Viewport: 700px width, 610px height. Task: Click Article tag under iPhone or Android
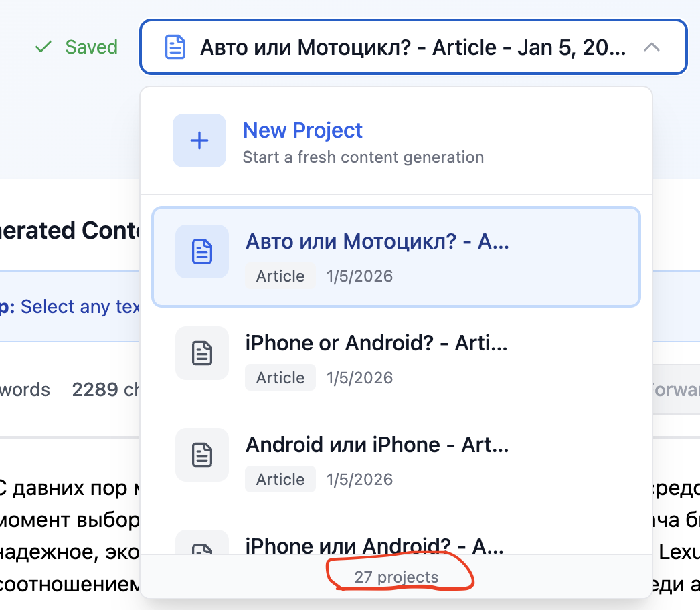tap(280, 378)
